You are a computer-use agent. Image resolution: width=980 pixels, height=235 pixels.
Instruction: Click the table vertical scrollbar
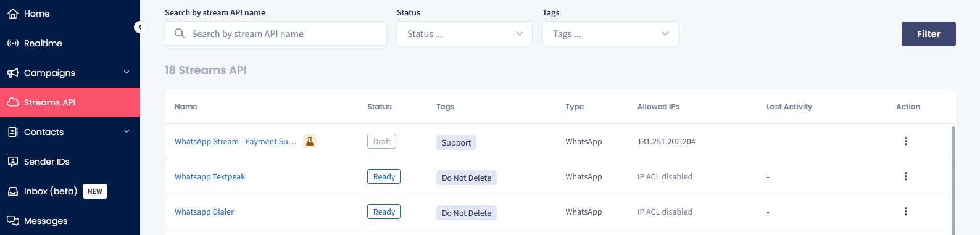[953, 180]
